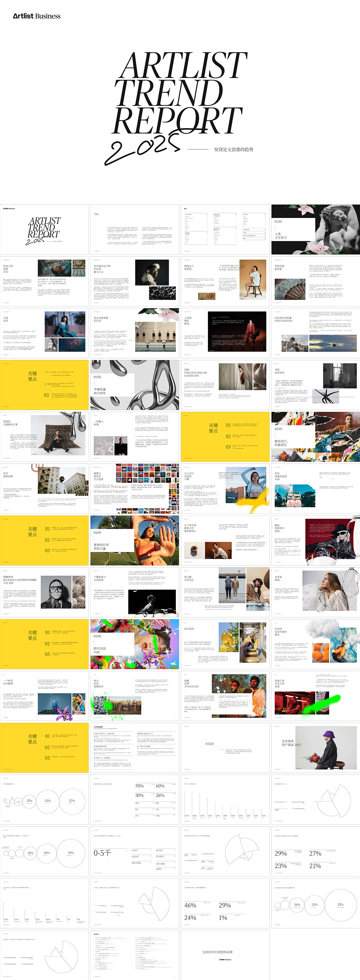This screenshot has height=980, width=360.
Task: Select the 人类做随机辉煌 slide
Action: point(225,333)
